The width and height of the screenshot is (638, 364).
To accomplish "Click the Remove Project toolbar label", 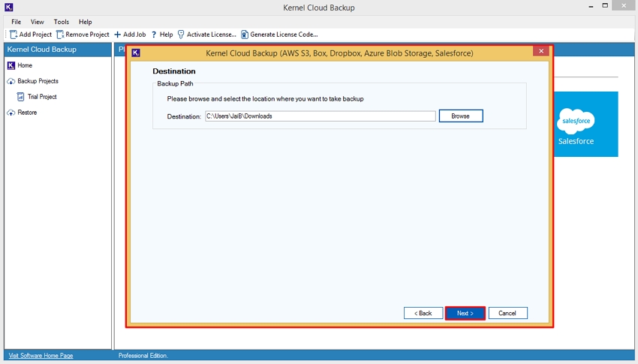I will click(x=88, y=35).
